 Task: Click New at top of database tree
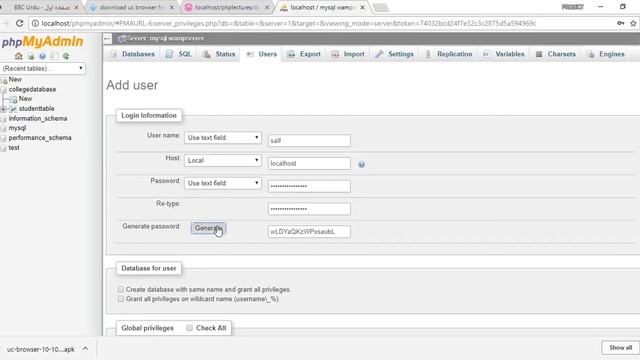(x=15, y=80)
